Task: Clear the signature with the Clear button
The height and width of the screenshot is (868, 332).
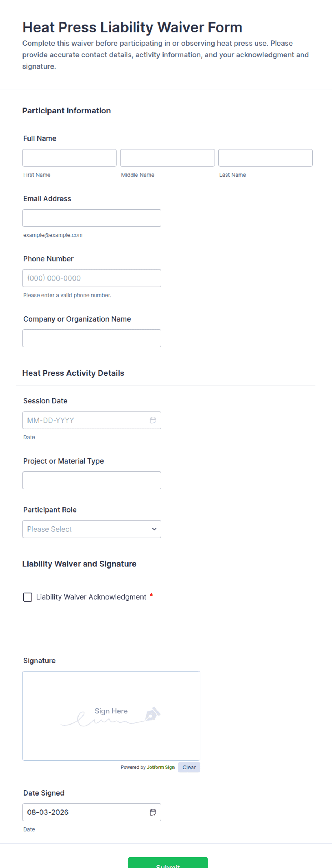Action: [189, 767]
